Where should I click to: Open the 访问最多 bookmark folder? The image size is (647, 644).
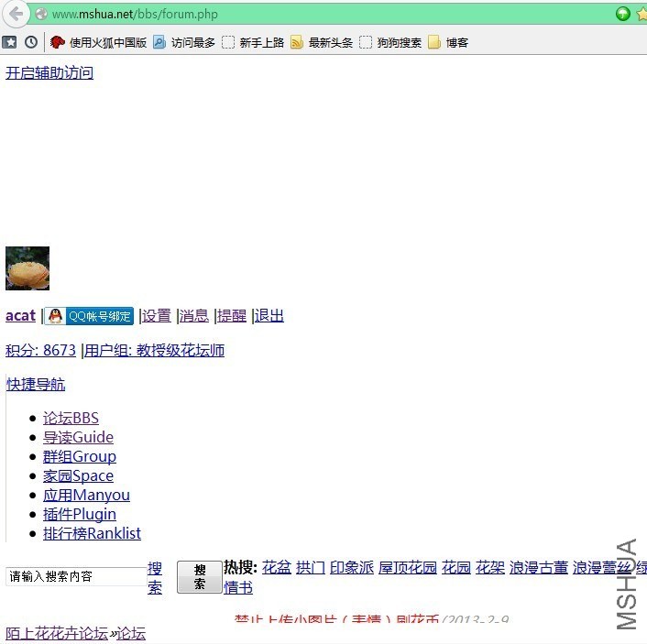click(x=184, y=42)
